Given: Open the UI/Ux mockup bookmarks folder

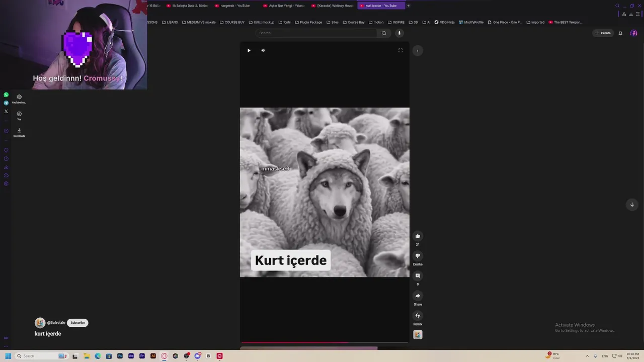Looking at the screenshot, I should coord(262,22).
